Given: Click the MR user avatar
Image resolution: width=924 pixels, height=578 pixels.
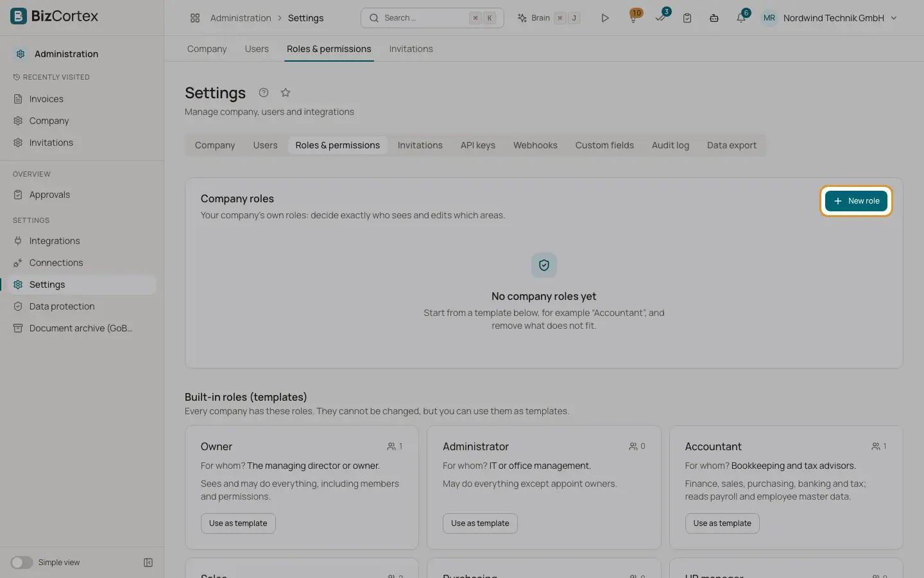Looking at the screenshot, I should point(769,18).
